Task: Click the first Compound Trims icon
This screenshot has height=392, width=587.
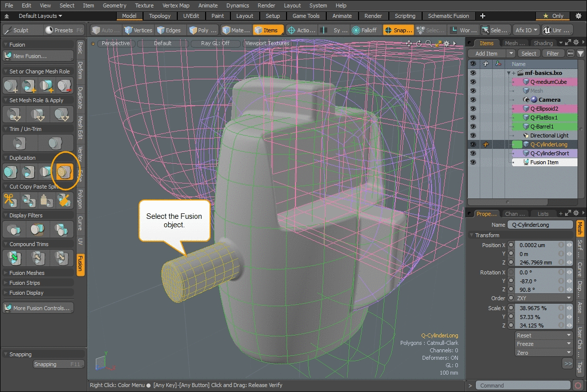Action: coord(13,258)
